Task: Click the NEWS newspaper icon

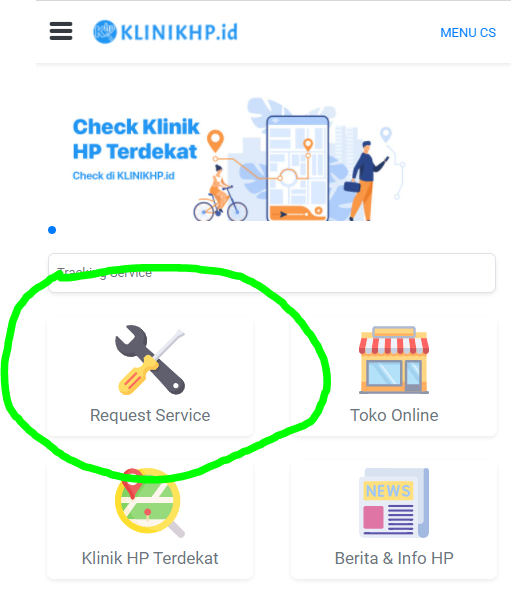Action: tap(394, 503)
